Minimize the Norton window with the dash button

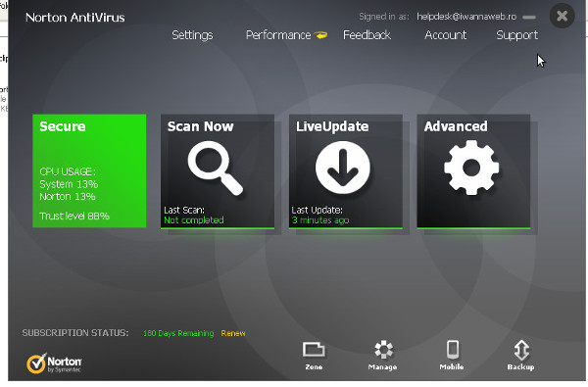[x=529, y=17]
